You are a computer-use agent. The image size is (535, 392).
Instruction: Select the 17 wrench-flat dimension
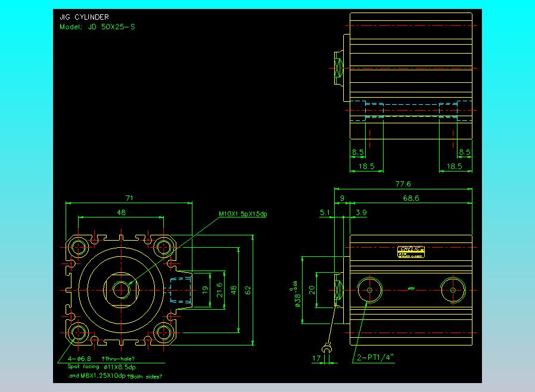(316, 358)
